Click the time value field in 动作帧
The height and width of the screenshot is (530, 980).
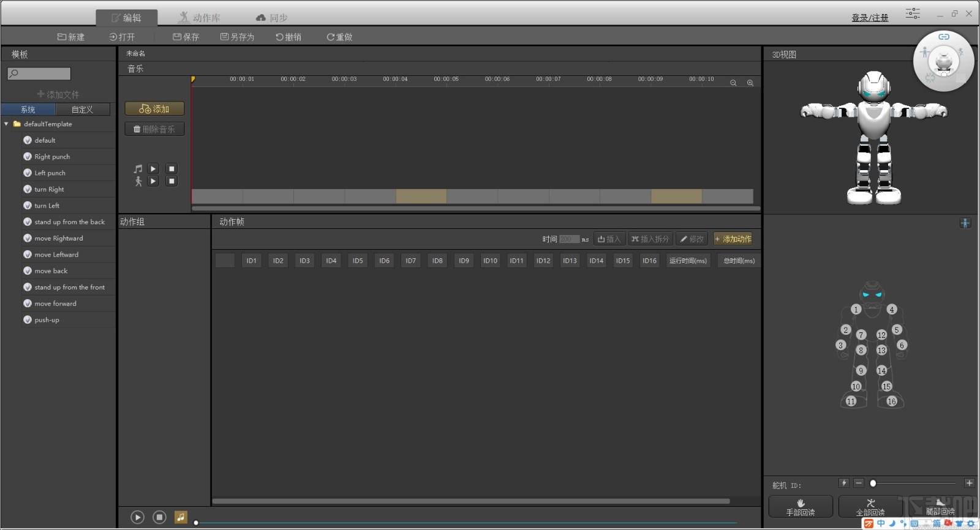pos(569,239)
